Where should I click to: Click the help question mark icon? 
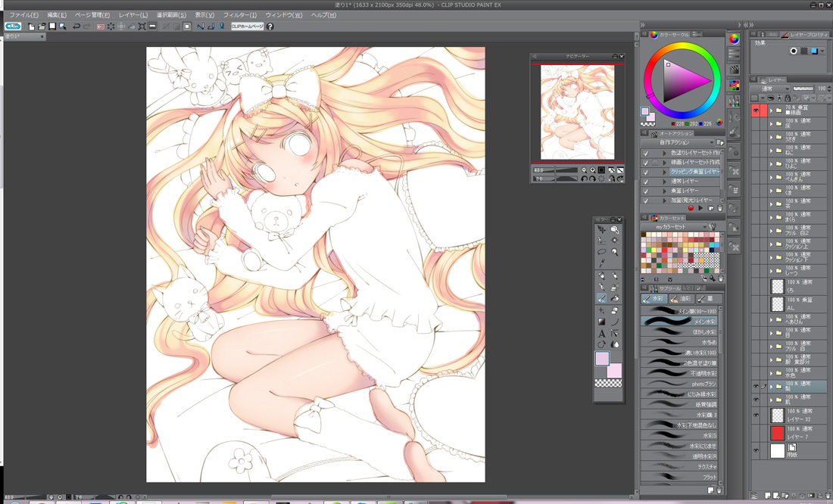[270, 26]
